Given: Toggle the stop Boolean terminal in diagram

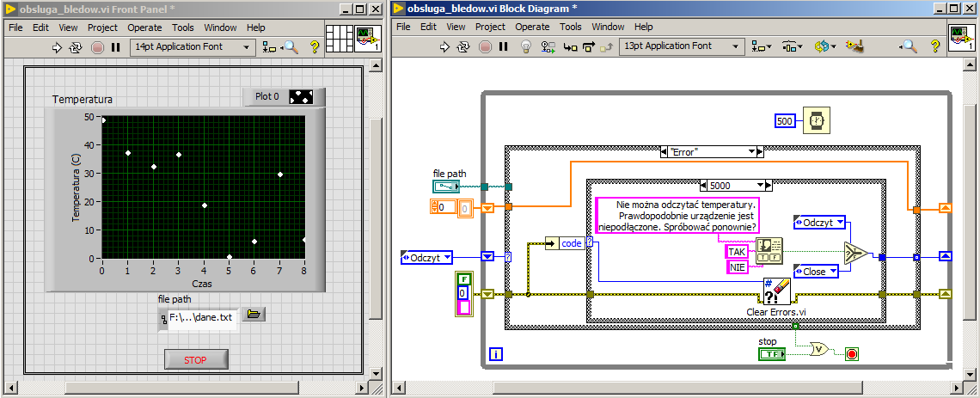Looking at the screenshot, I should pos(769,354).
